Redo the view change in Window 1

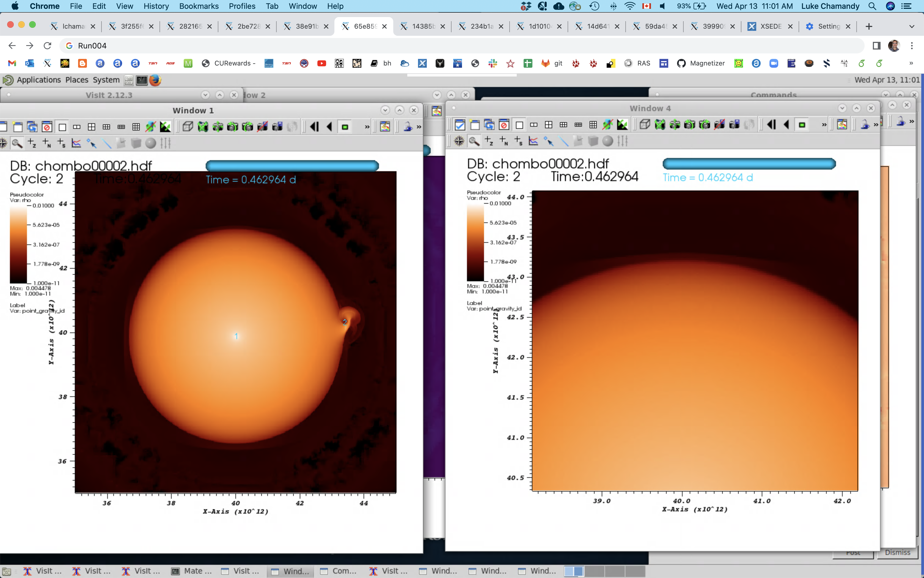(248, 127)
